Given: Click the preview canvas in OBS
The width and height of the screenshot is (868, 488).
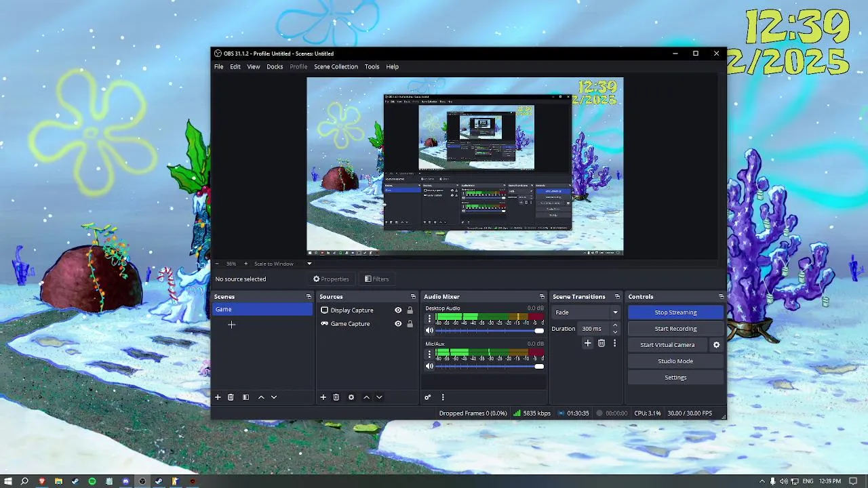Looking at the screenshot, I should pyautogui.click(x=465, y=167).
